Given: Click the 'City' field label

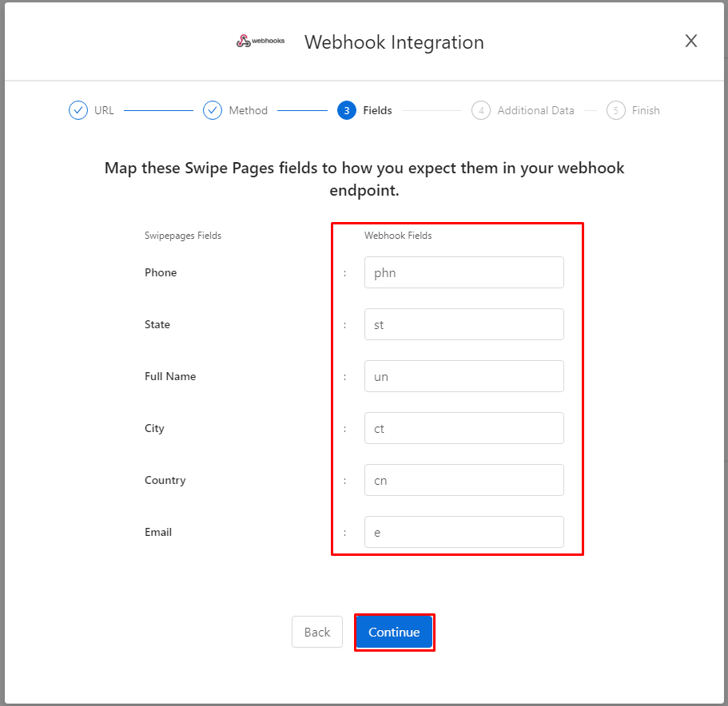Looking at the screenshot, I should click(154, 429).
